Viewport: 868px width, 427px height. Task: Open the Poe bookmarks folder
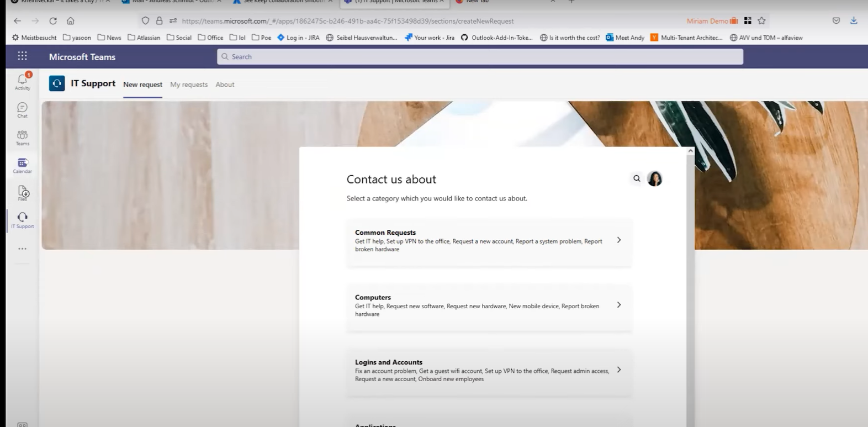(262, 38)
